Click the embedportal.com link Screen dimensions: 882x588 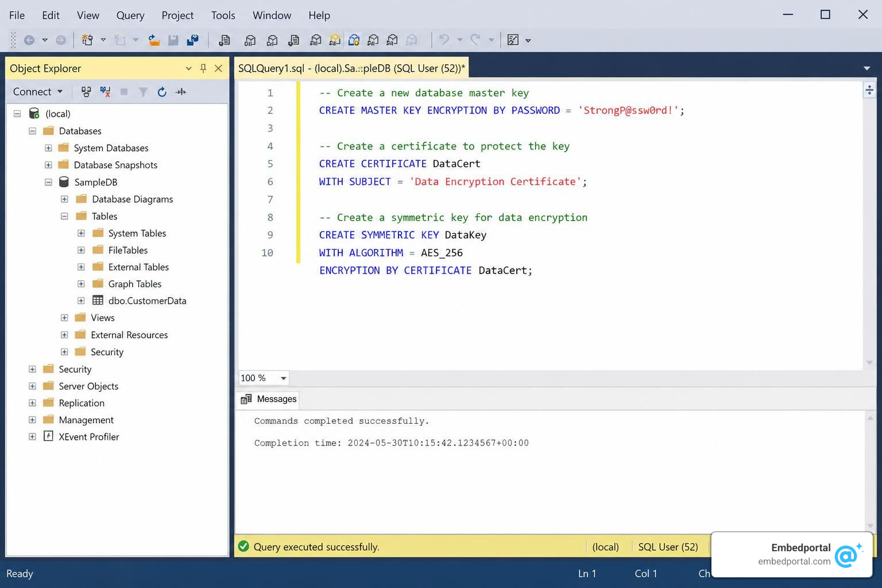coord(794,561)
